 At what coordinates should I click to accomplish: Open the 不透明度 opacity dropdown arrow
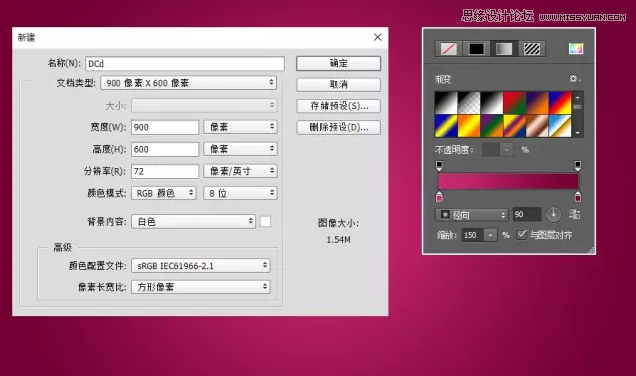[507, 150]
